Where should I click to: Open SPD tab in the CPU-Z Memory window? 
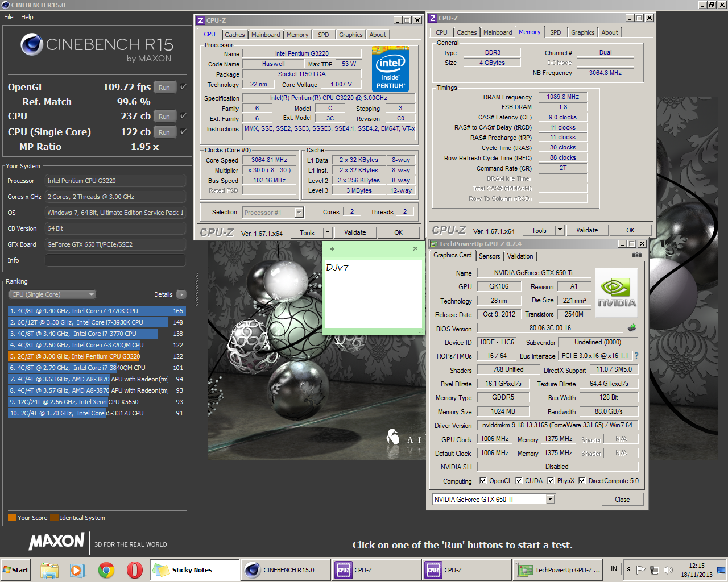[x=556, y=32]
